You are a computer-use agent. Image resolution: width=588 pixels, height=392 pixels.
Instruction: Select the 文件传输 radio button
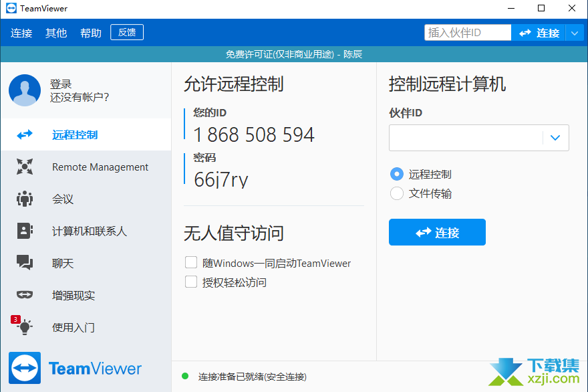(x=397, y=193)
